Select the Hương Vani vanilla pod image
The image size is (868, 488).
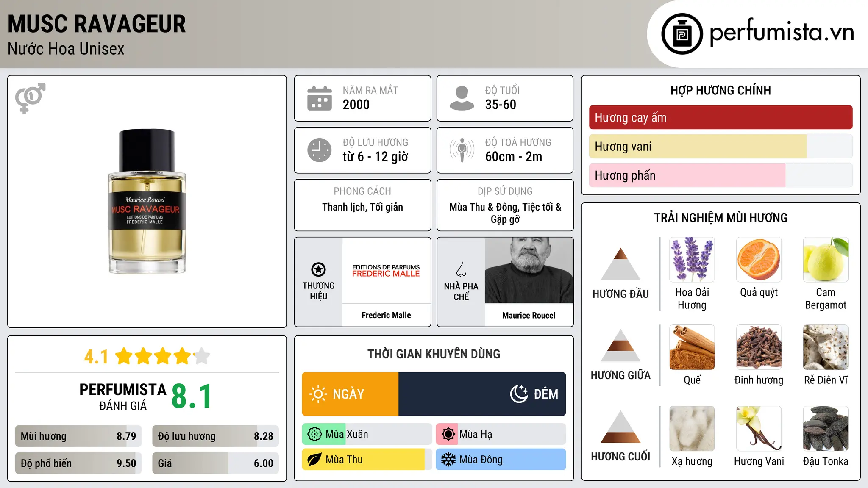coord(759,429)
